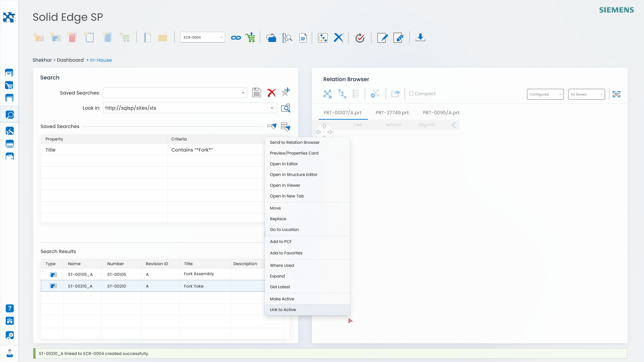
Task: Click the Relation Browser network view icon
Action: coord(327,94)
